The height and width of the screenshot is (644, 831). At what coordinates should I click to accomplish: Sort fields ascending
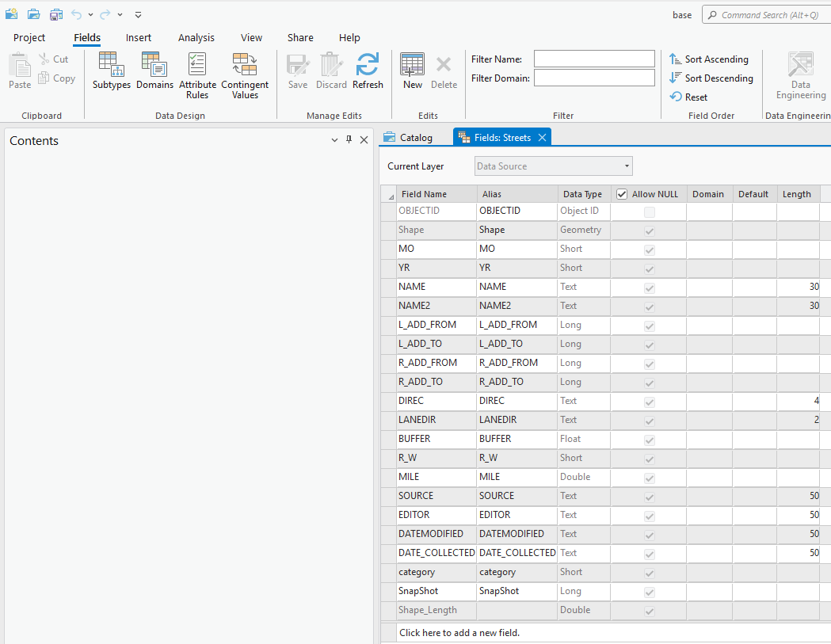[709, 59]
